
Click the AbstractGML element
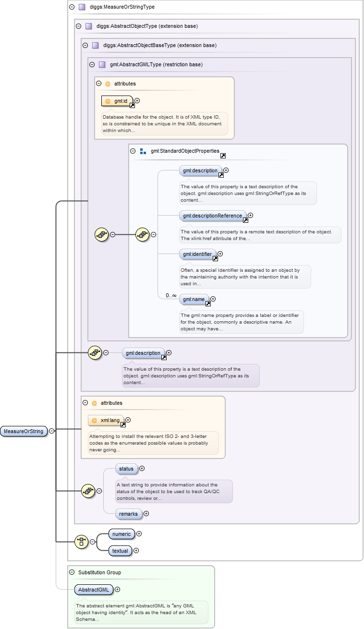(93, 590)
